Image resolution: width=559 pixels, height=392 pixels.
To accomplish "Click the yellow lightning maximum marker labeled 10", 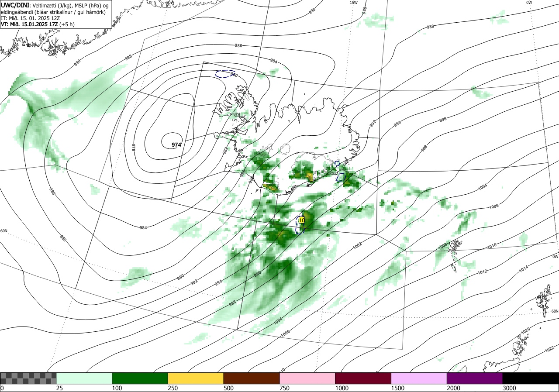I will click(301, 220).
